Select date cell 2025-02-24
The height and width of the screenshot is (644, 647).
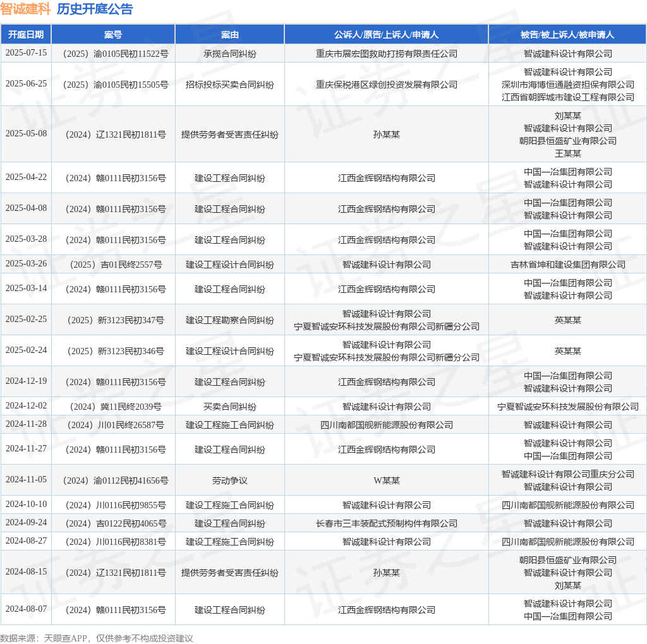[26, 350]
